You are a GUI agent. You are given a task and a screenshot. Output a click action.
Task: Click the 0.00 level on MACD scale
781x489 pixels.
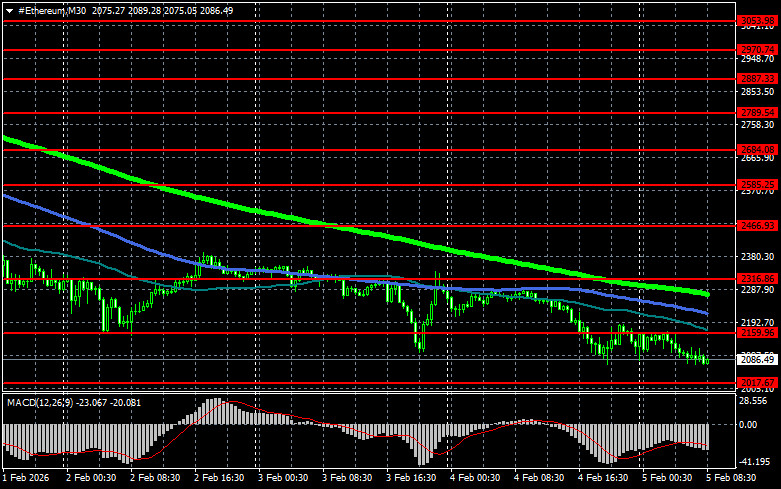pos(747,424)
